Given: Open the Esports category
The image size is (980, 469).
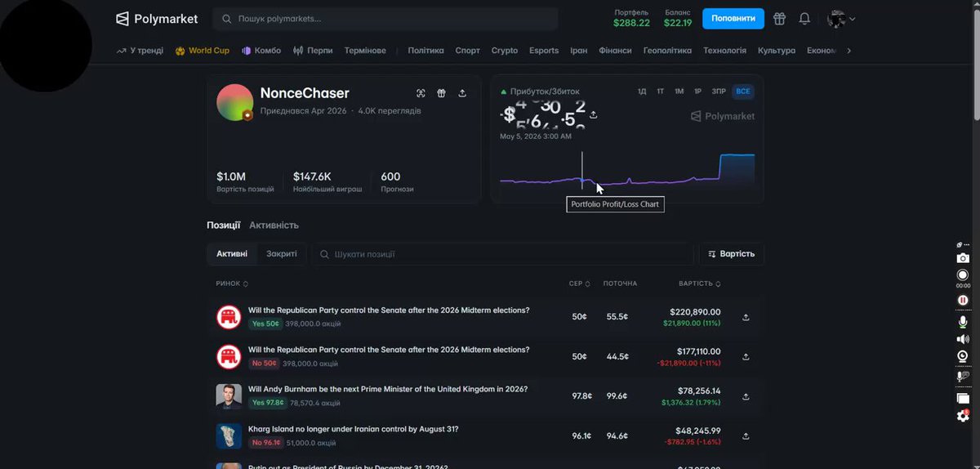Looking at the screenshot, I should coord(544,51).
